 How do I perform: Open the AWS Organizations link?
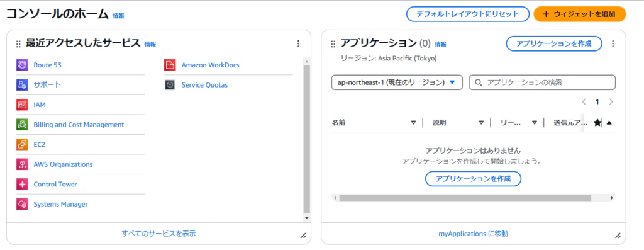click(64, 164)
